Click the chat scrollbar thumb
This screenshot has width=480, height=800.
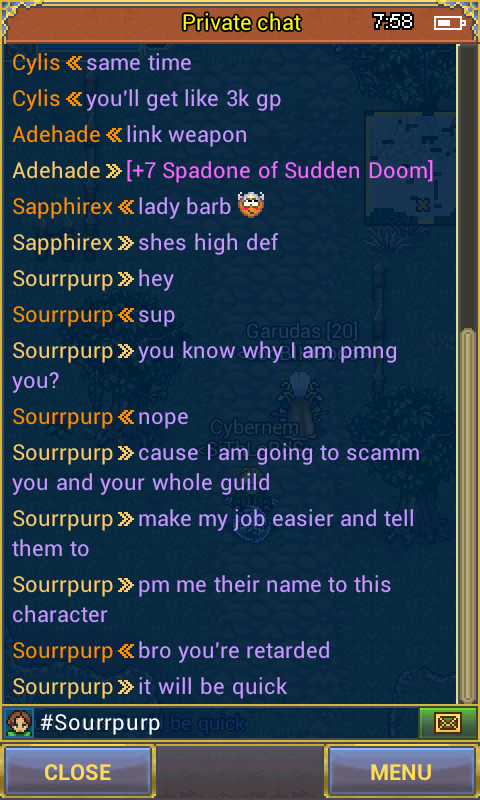pyautogui.click(x=466, y=516)
